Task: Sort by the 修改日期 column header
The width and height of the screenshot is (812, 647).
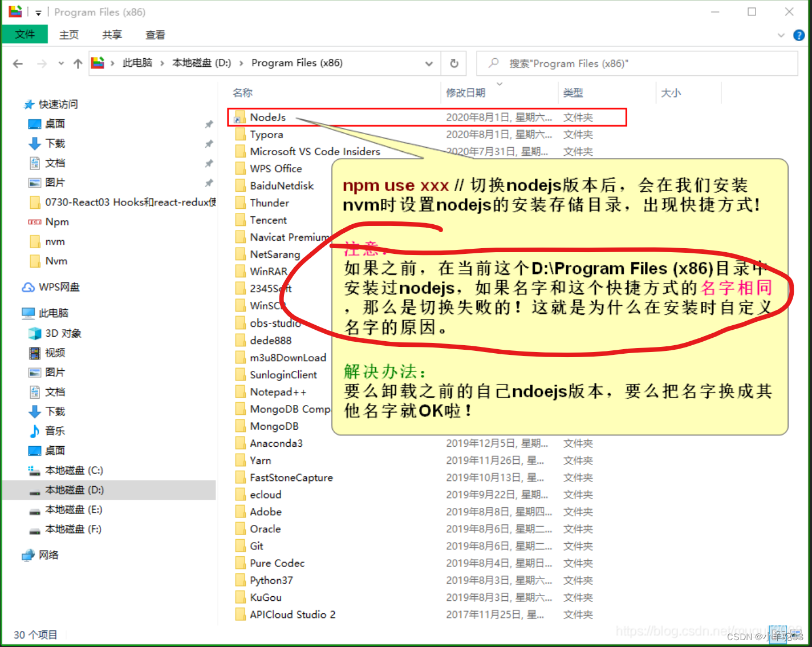Action: tap(466, 92)
